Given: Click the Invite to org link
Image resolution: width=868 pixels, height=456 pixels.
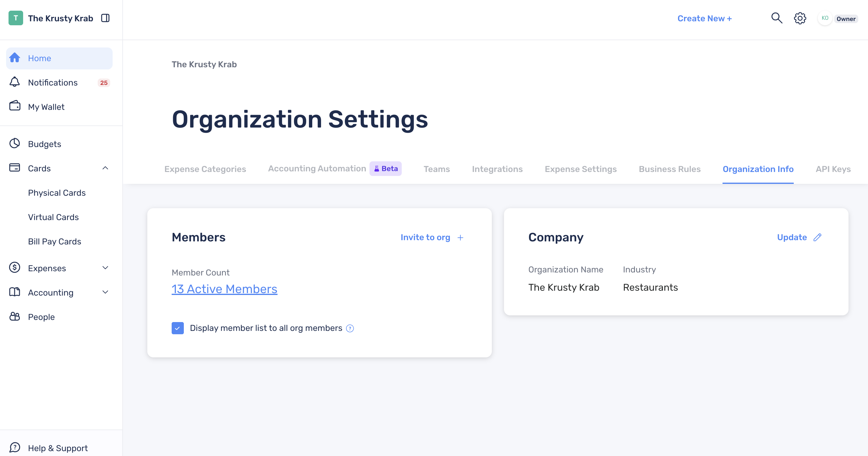Looking at the screenshot, I should click(425, 237).
